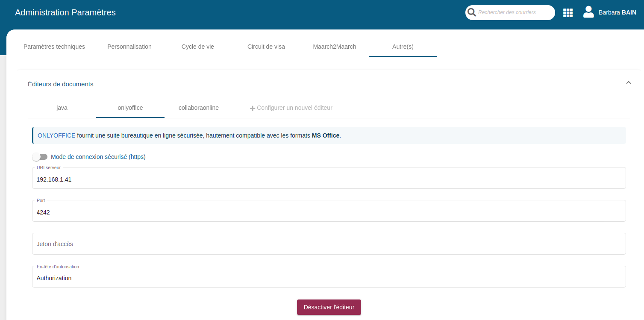
Task: Switch to the java editor tab
Action: [62, 108]
